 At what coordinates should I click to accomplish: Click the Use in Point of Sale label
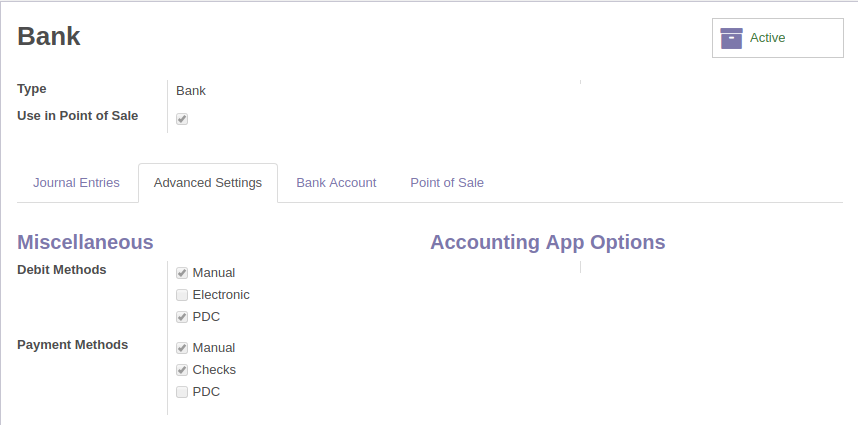(x=78, y=115)
